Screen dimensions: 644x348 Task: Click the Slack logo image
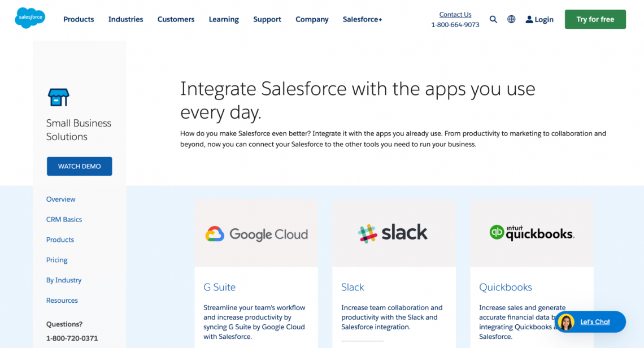tap(394, 233)
